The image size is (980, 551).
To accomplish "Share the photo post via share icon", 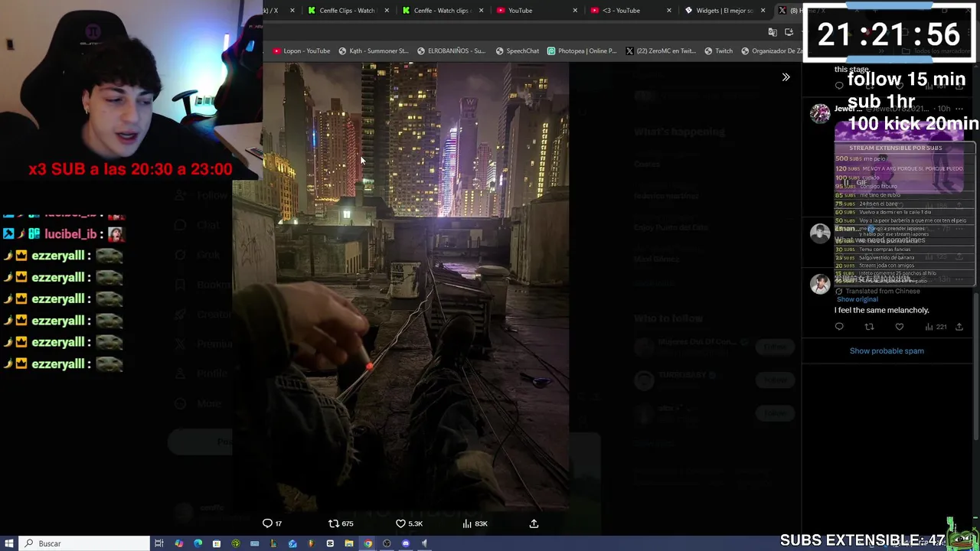I will pos(534,523).
